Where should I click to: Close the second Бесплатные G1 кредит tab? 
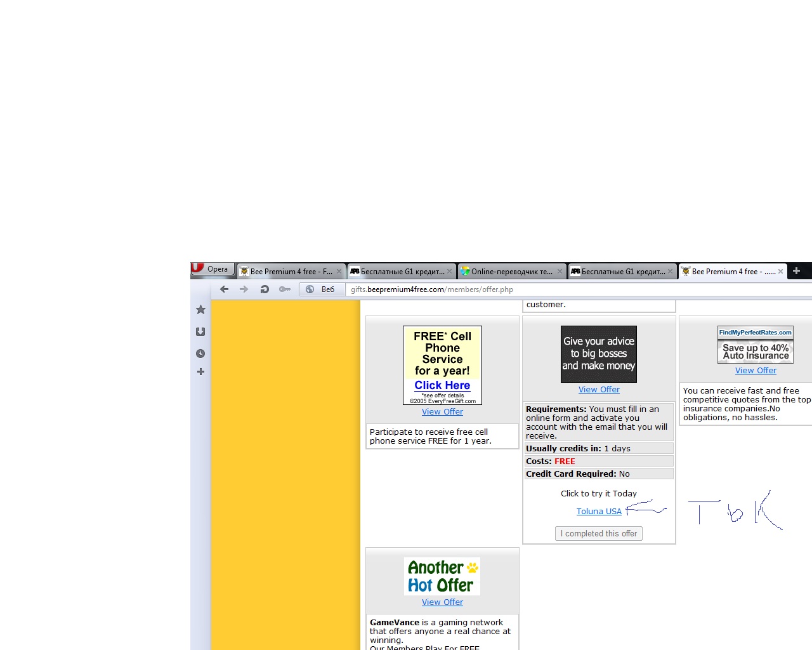pyautogui.click(x=670, y=272)
